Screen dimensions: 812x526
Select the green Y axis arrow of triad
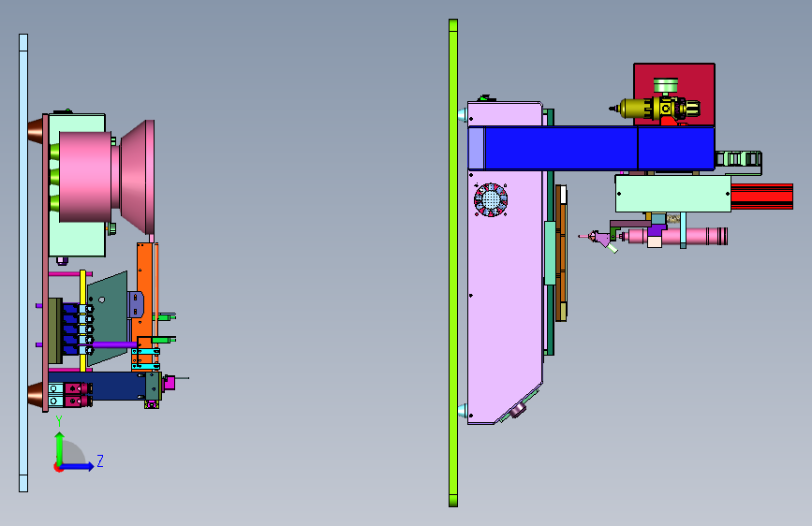[60, 447]
